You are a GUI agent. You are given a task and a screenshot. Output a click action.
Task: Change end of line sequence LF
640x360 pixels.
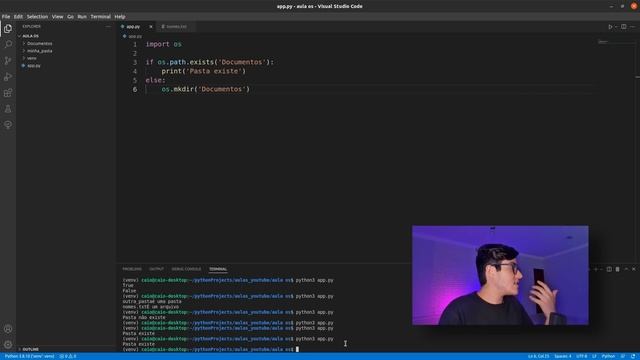tap(594, 356)
